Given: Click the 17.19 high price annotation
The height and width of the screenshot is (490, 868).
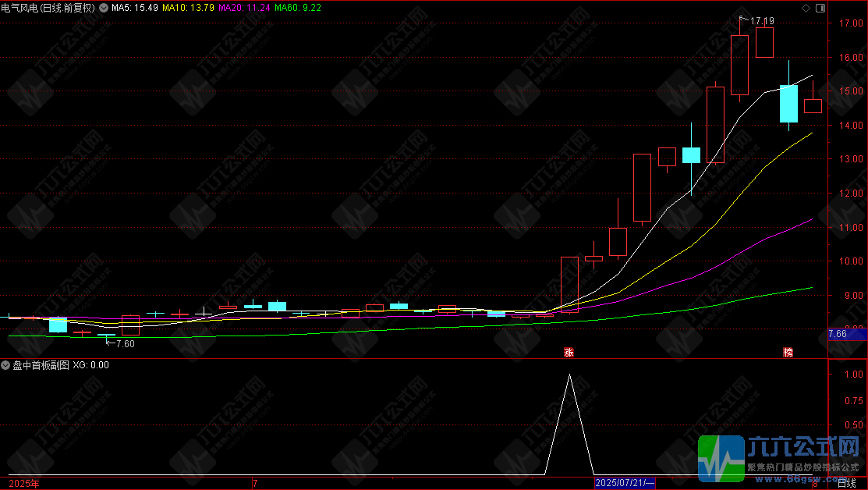Looking at the screenshot, I should pyautogui.click(x=762, y=21).
